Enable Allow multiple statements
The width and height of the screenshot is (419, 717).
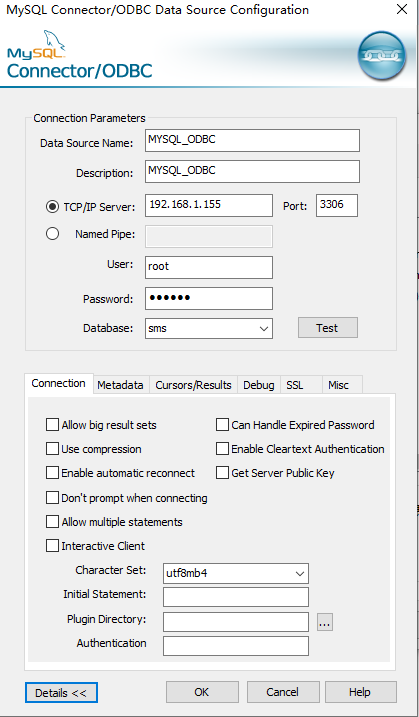[52, 522]
